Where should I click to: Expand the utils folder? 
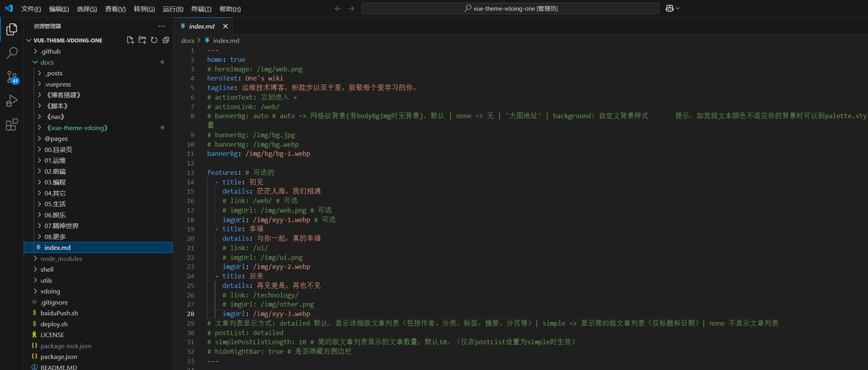click(x=98, y=280)
